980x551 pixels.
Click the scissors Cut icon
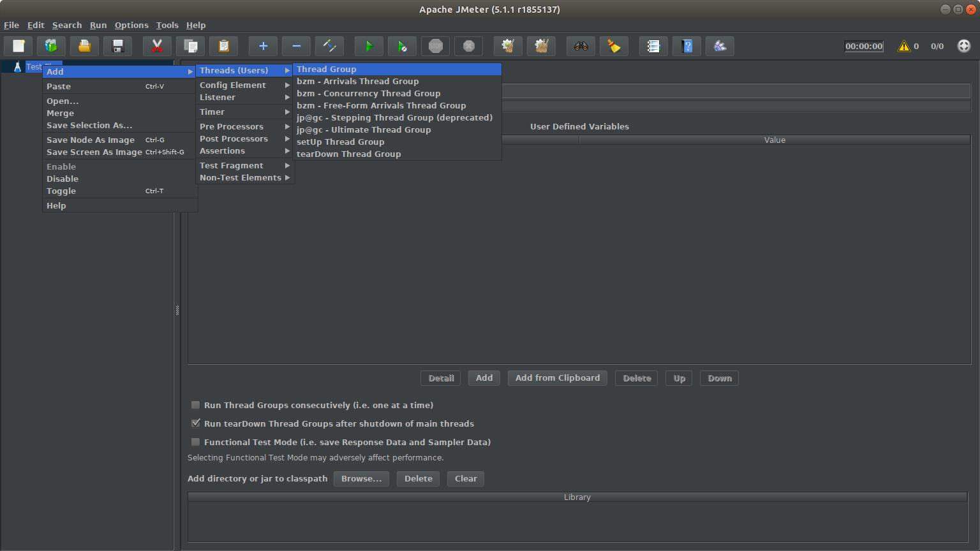(x=157, y=46)
